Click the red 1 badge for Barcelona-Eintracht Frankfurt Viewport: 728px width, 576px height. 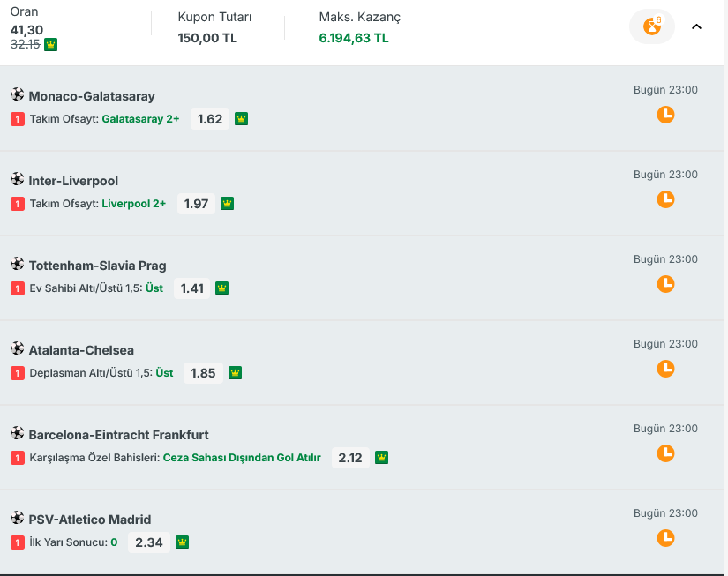tap(18, 458)
